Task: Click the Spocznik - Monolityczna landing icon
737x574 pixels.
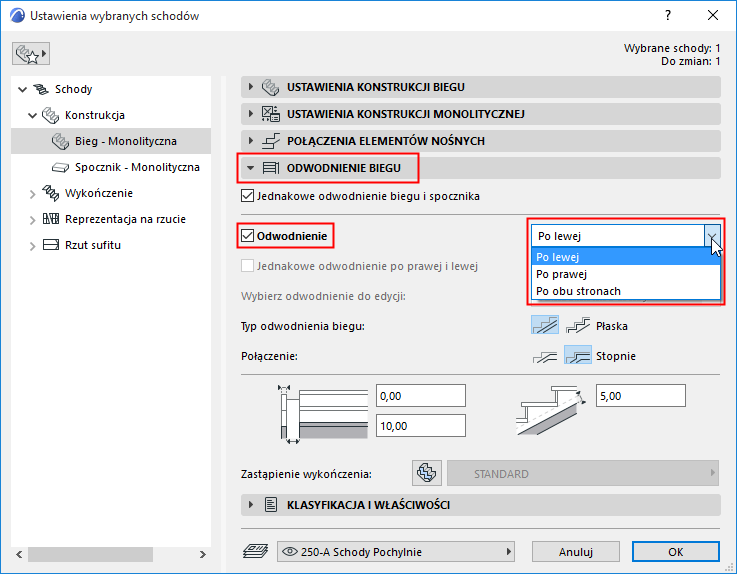Action: click(x=61, y=167)
